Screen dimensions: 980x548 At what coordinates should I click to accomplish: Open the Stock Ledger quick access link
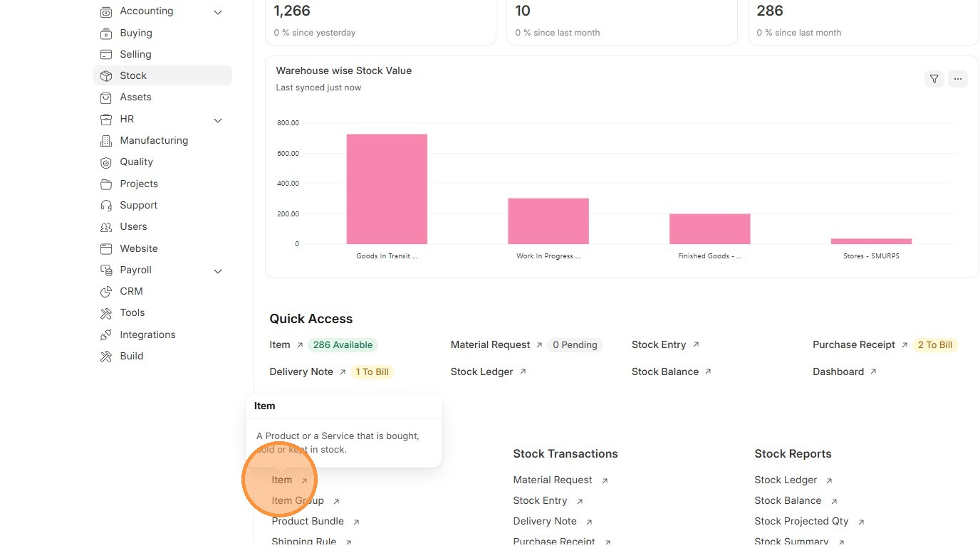(x=482, y=372)
